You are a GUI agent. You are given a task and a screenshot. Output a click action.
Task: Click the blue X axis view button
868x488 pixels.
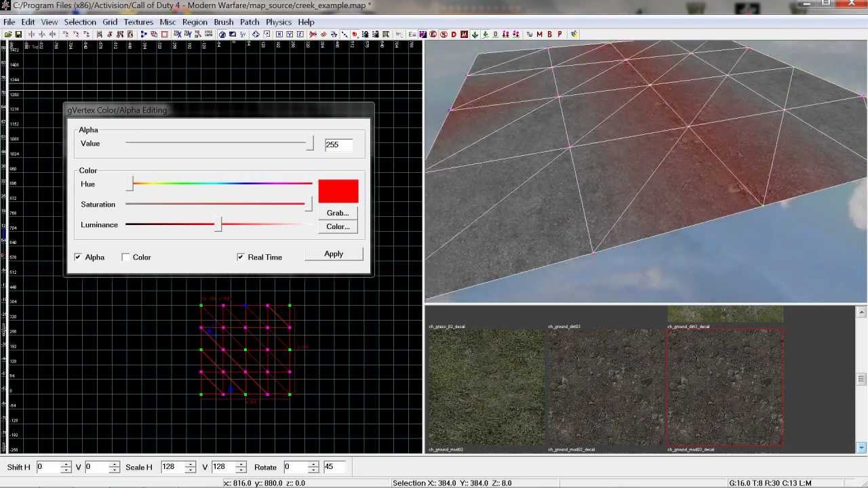point(279,35)
